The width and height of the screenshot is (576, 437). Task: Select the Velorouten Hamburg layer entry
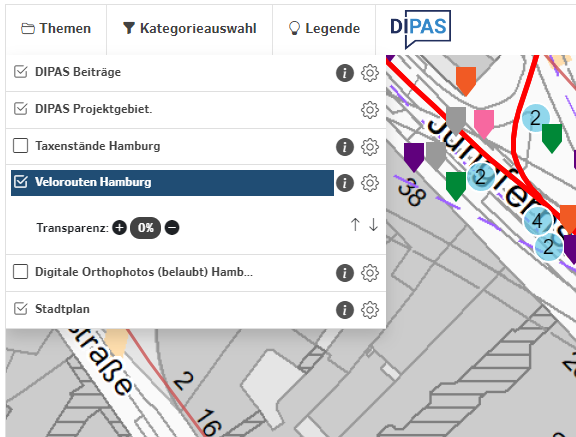pyautogui.click(x=172, y=183)
